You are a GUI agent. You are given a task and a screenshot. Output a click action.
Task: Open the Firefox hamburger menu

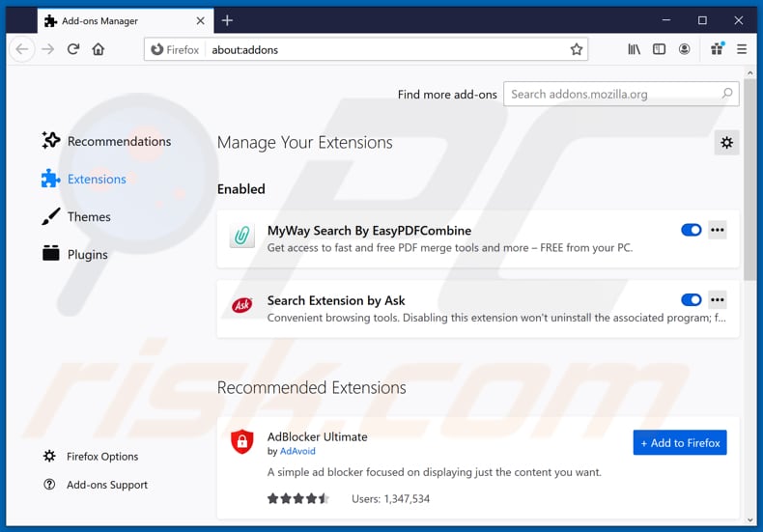click(x=742, y=49)
